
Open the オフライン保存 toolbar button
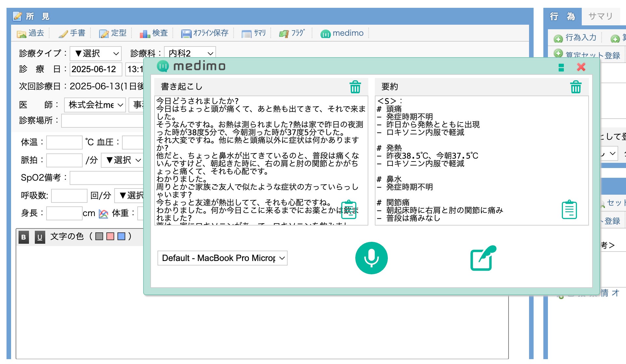click(x=205, y=33)
